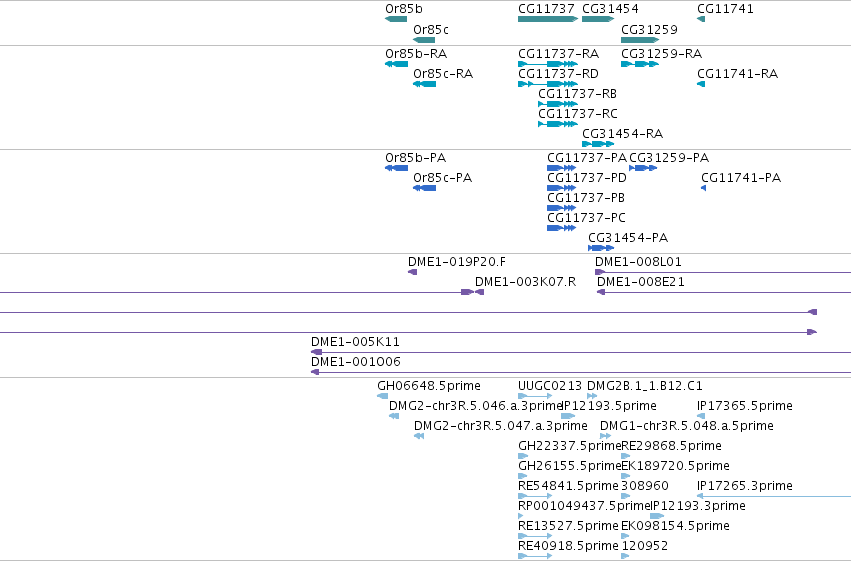Select protein Or85b-PA

[x=396, y=168]
